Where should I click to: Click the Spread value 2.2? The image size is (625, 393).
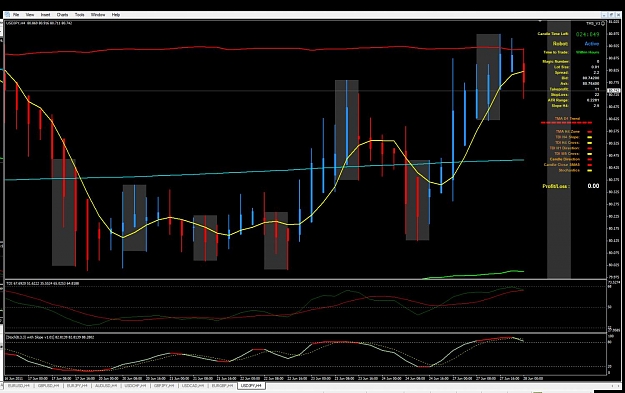pyautogui.click(x=596, y=73)
